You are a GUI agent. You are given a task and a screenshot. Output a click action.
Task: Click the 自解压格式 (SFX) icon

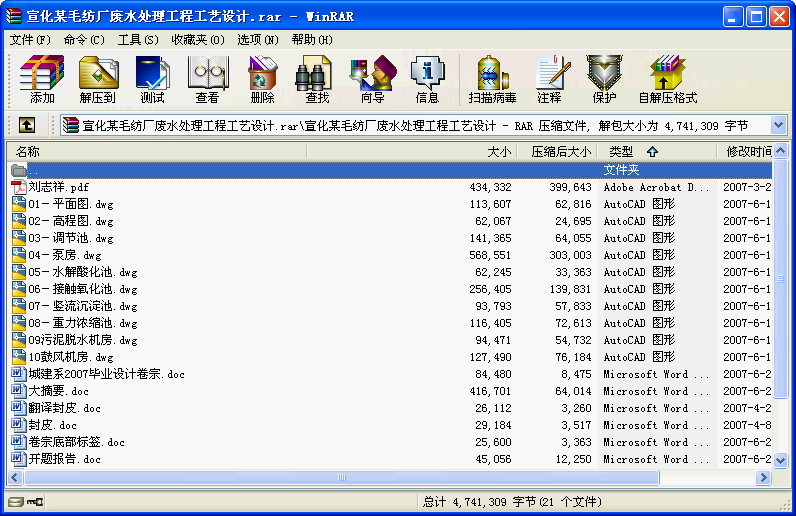[667, 80]
